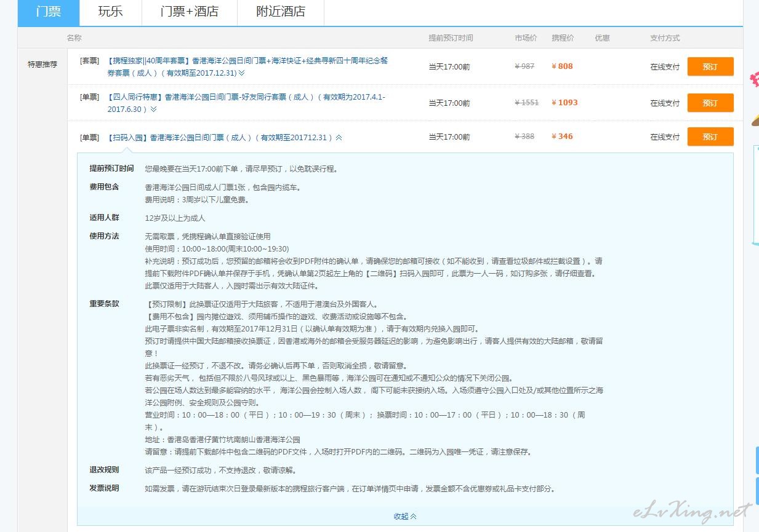Reserve the ¥346 扫码入园 ticket
Viewport: 759px width, 532px height.
point(710,137)
